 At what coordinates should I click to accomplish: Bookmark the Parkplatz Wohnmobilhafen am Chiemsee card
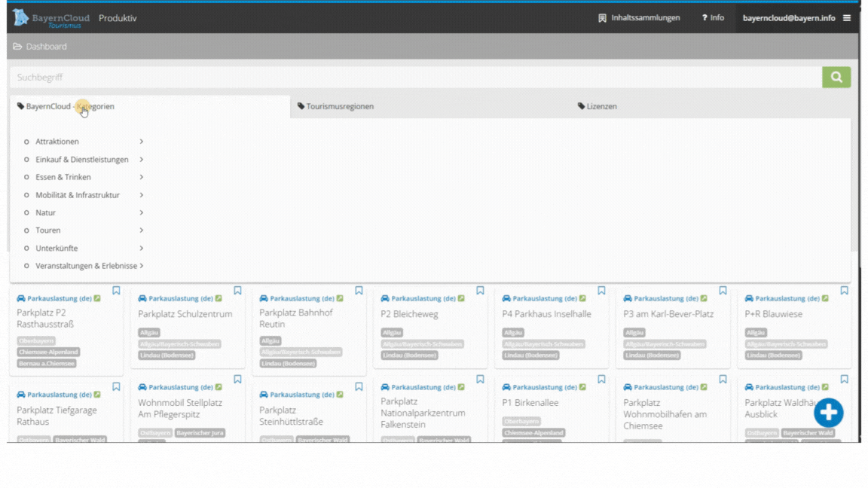point(723,380)
